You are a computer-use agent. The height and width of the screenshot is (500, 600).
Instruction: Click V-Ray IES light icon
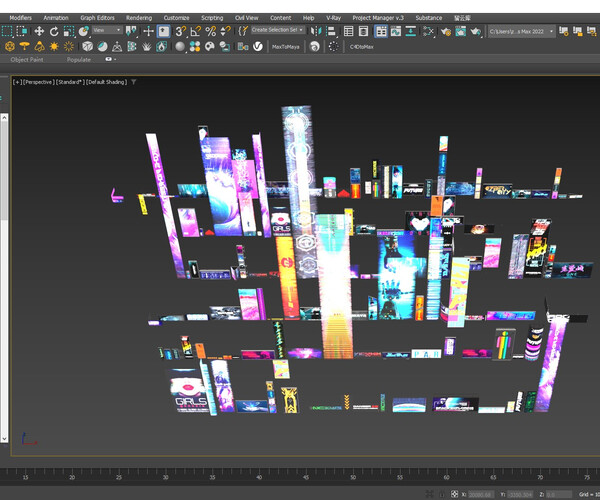[x=39, y=47]
